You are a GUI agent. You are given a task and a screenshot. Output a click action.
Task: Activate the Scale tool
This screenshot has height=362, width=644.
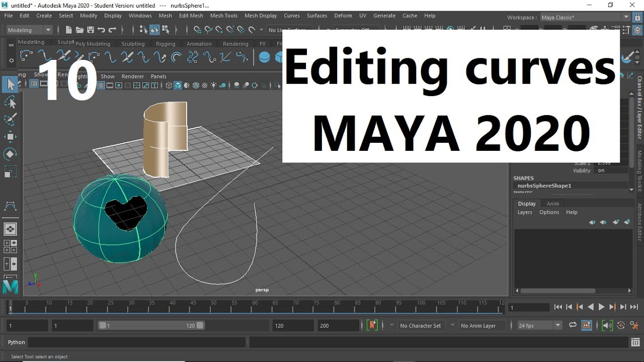[10, 171]
